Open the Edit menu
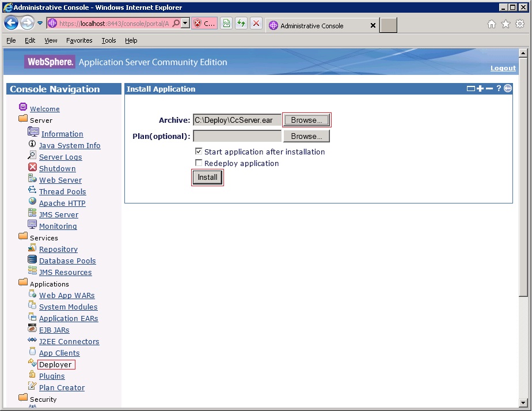The height and width of the screenshot is (411, 532). [30, 40]
